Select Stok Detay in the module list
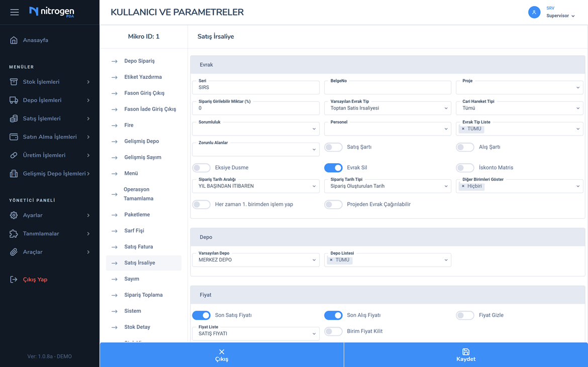Screen dimensions: 588x367 [x=144, y=327]
